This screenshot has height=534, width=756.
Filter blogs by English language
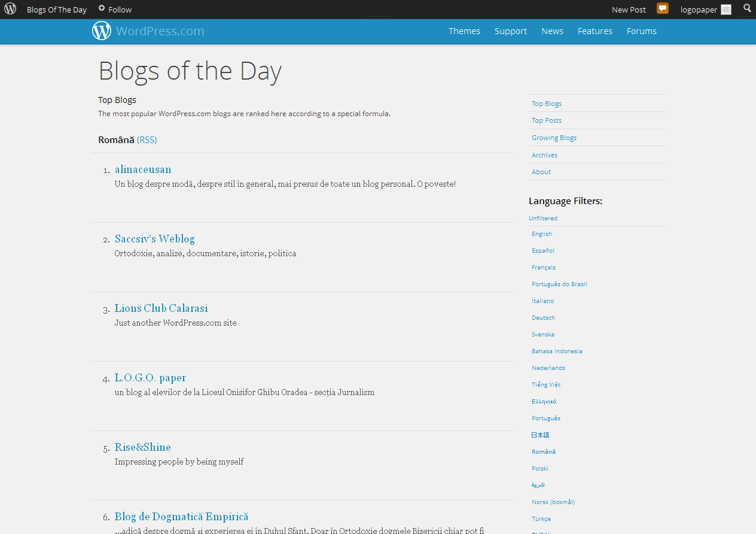[542, 234]
